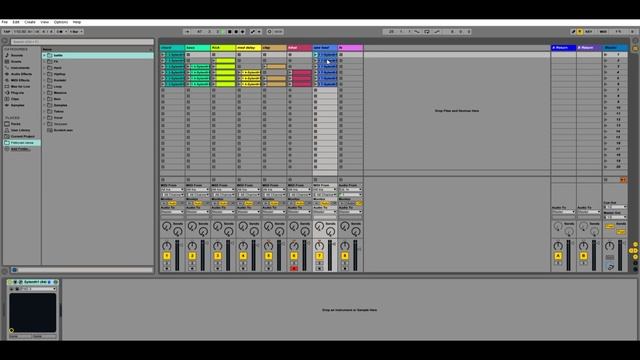
Task: Select the Drums category in the browser
Action: click(16, 62)
